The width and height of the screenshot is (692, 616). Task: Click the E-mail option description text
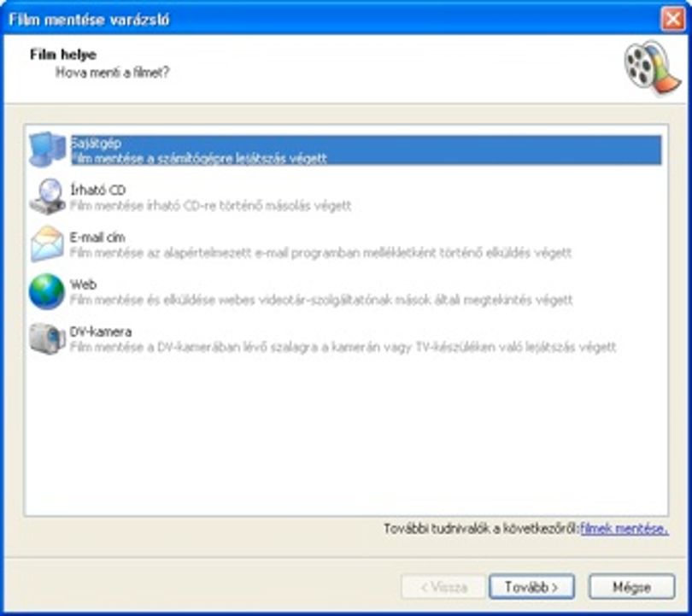[320, 253]
